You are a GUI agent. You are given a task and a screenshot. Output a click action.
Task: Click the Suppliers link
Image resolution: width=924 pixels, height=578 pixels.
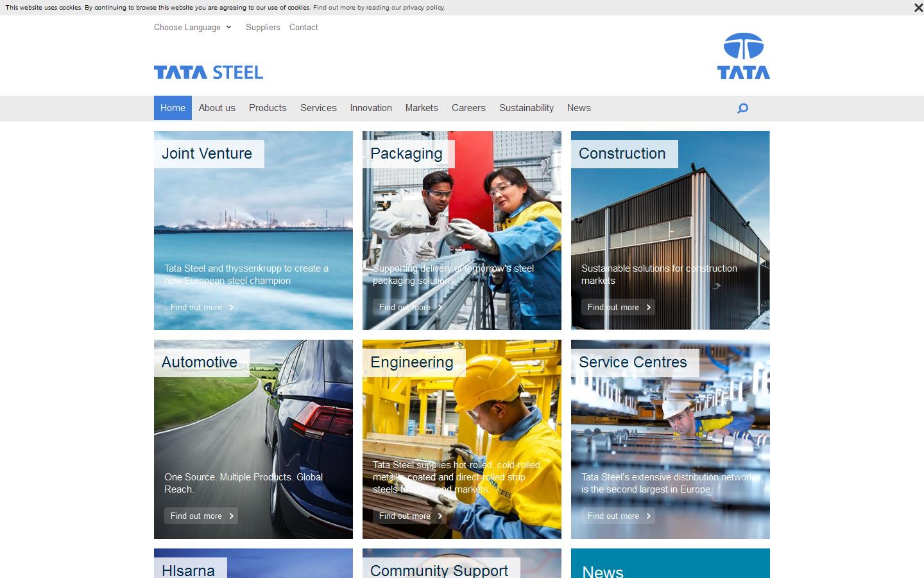coord(262,27)
